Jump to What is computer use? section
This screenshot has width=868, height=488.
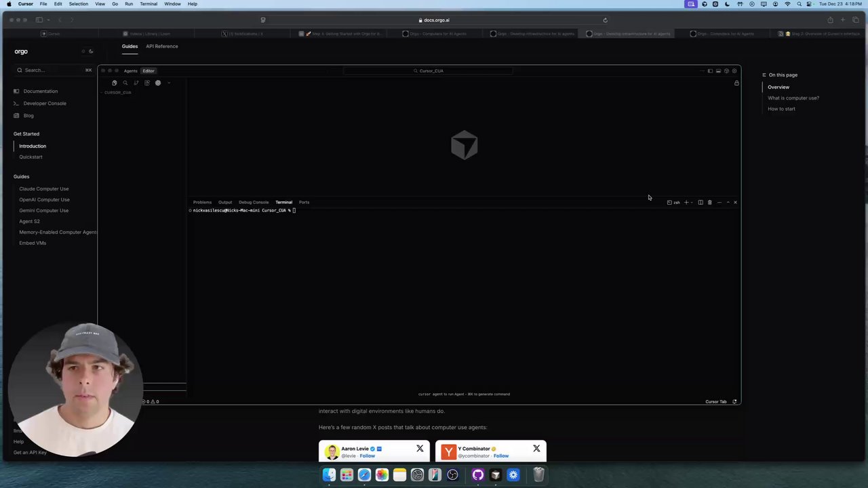[793, 98]
